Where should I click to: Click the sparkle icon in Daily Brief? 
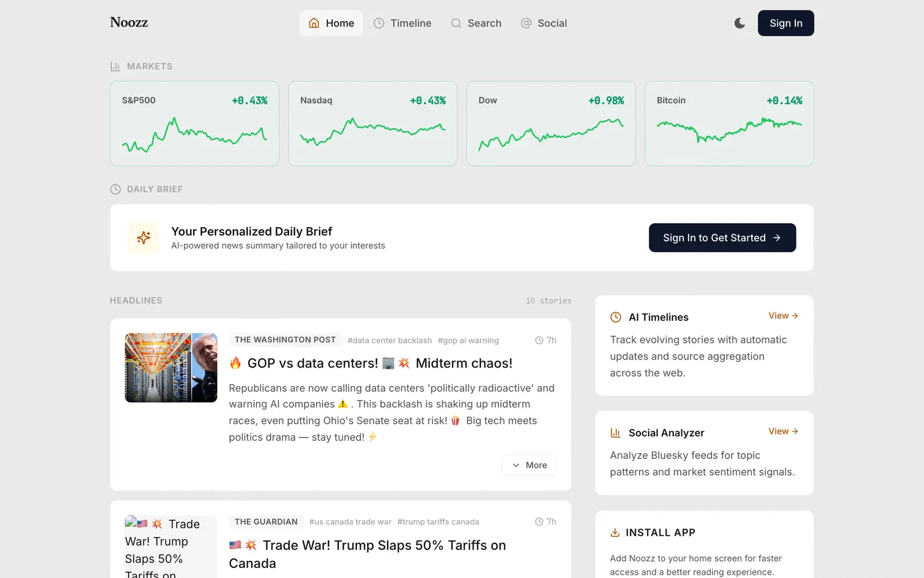(x=144, y=238)
